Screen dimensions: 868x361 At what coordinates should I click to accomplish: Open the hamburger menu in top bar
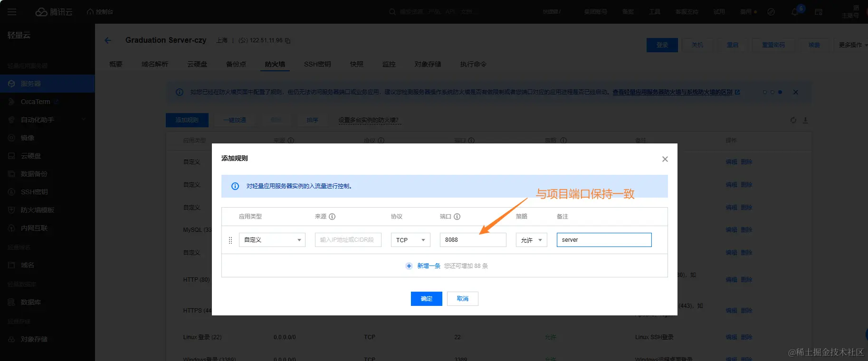tap(12, 12)
